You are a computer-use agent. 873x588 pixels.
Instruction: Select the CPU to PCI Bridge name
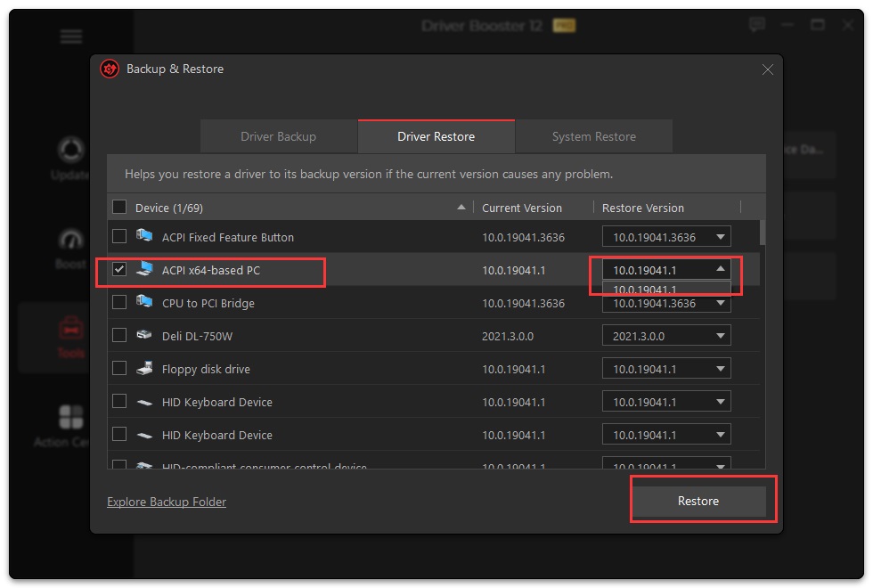[x=208, y=303]
